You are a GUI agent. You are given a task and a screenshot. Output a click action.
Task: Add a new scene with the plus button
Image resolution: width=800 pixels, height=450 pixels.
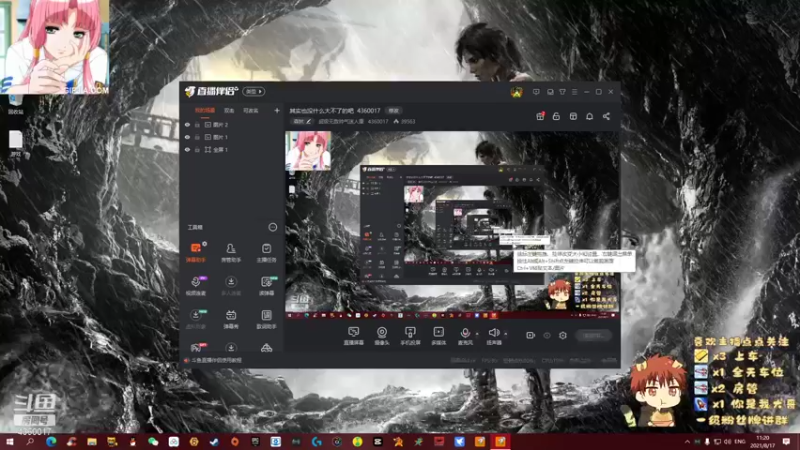(x=277, y=110)
